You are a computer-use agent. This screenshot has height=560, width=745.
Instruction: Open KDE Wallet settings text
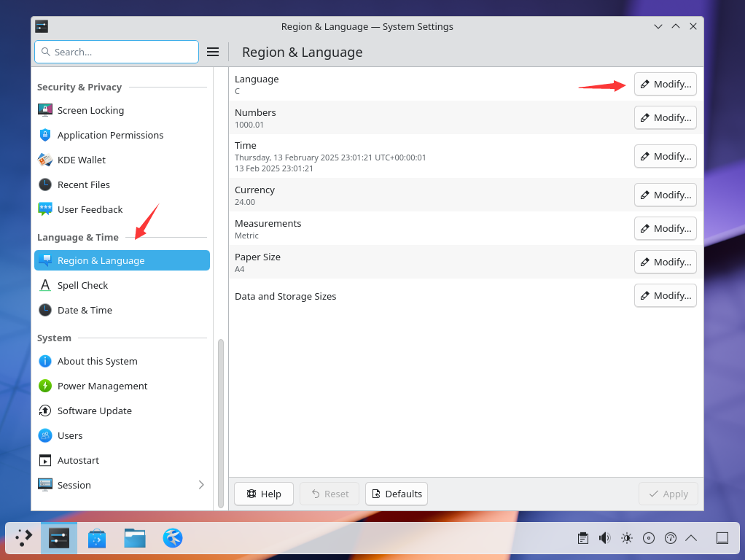coord(81,160)
